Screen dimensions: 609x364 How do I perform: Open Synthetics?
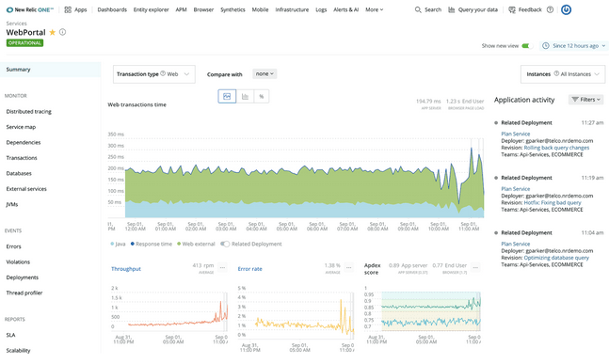[x=232, y=9]
